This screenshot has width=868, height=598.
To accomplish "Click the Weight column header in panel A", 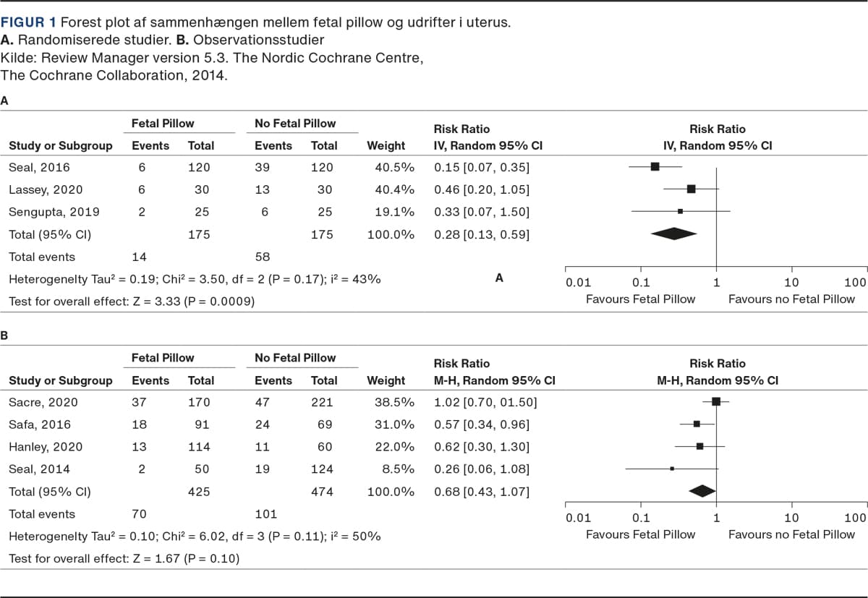I will pyautogui.click(x=386, y=145).
